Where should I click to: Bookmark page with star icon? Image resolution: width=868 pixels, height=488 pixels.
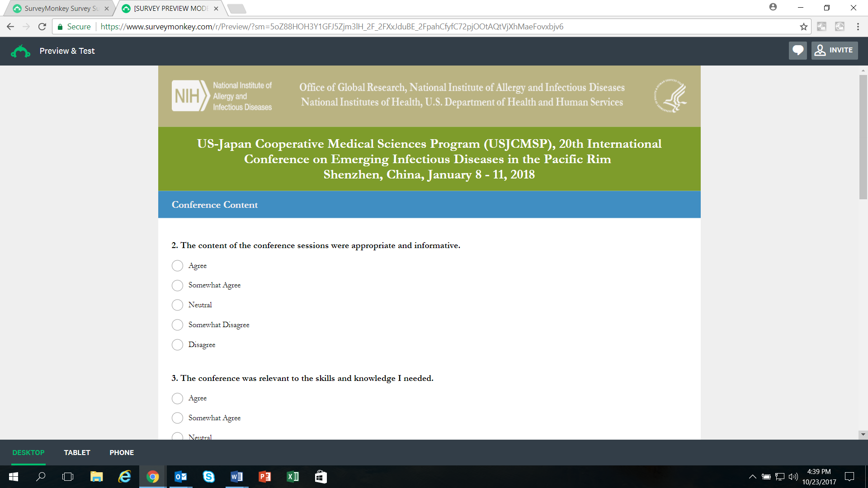point(803,27)
